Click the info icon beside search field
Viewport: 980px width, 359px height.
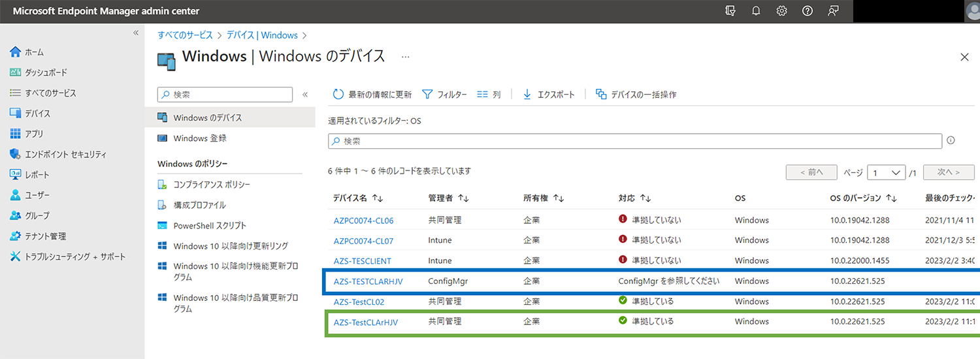tap(951, 140)
